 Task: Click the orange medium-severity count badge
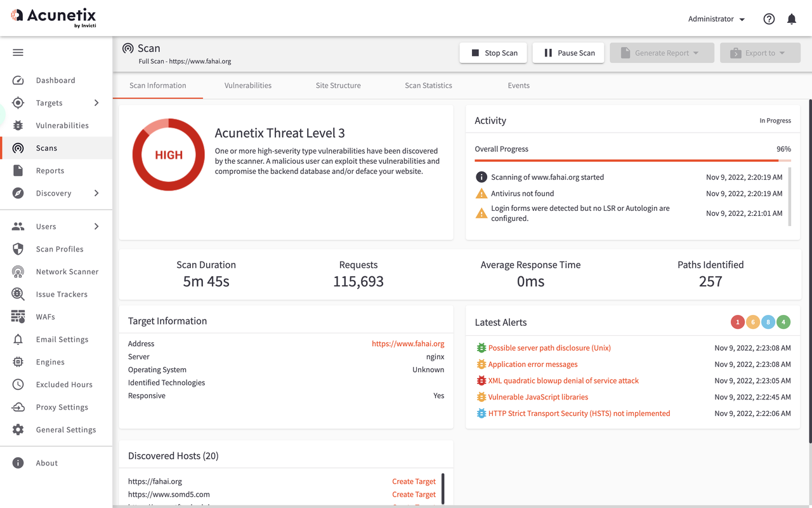[x=753, y=322]
